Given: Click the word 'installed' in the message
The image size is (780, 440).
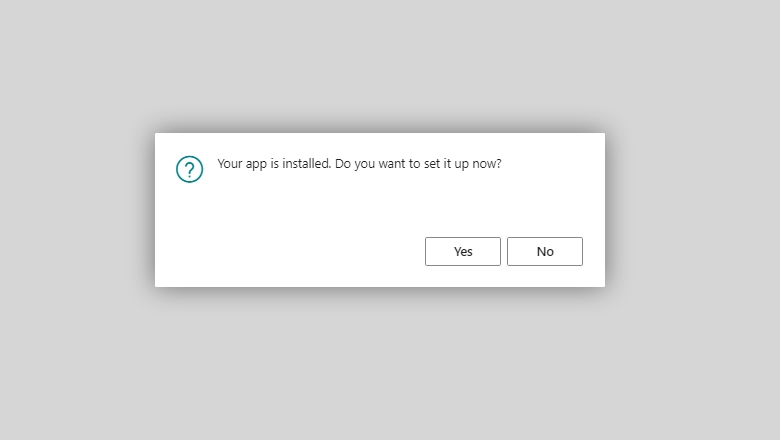Looking at the screenshot, I should pyautogui.click(x=306, y=163).
